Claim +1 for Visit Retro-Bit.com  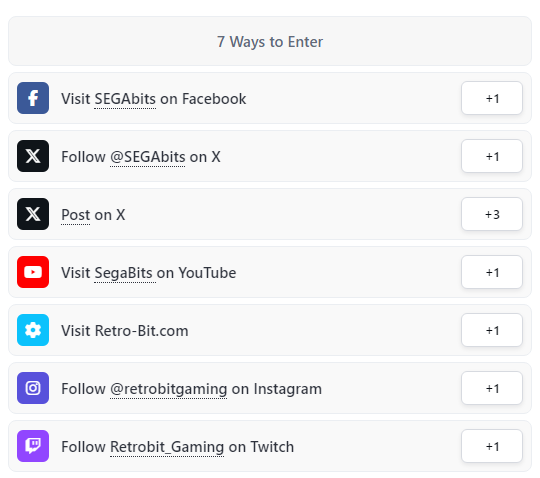click(x=492, y=330)
